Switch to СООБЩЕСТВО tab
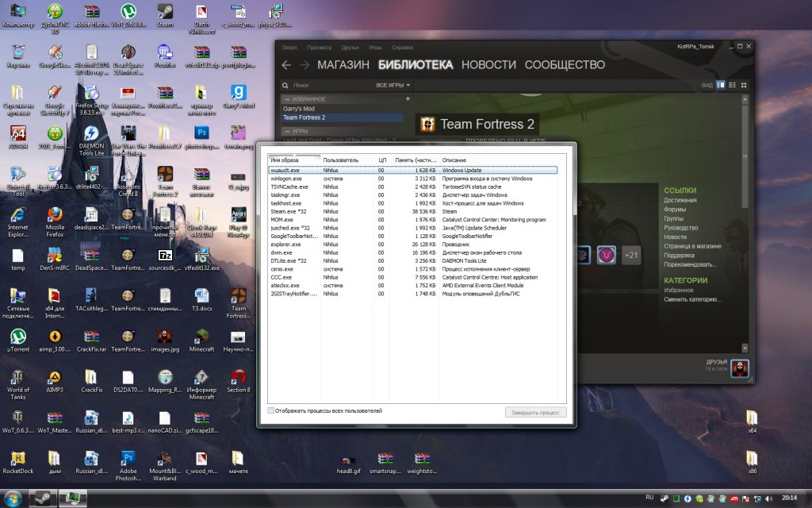Viewport: 812px width, 508px height. 565,65
